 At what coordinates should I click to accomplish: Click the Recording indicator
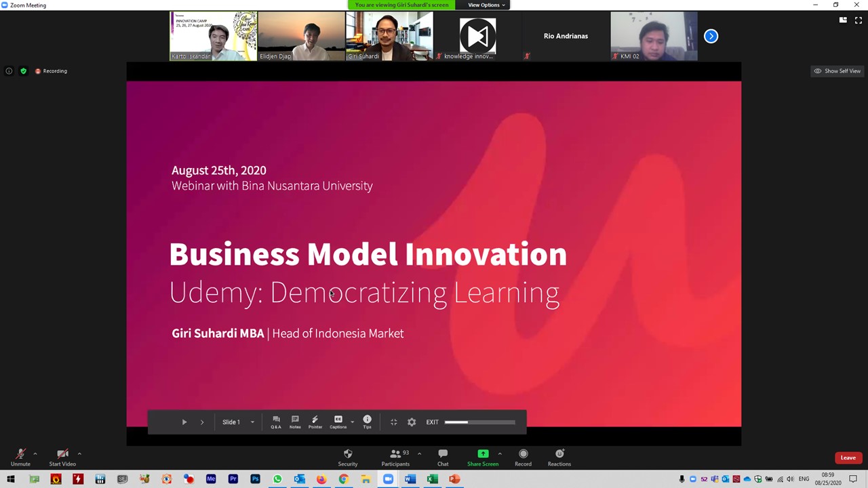tap(51, 70)
